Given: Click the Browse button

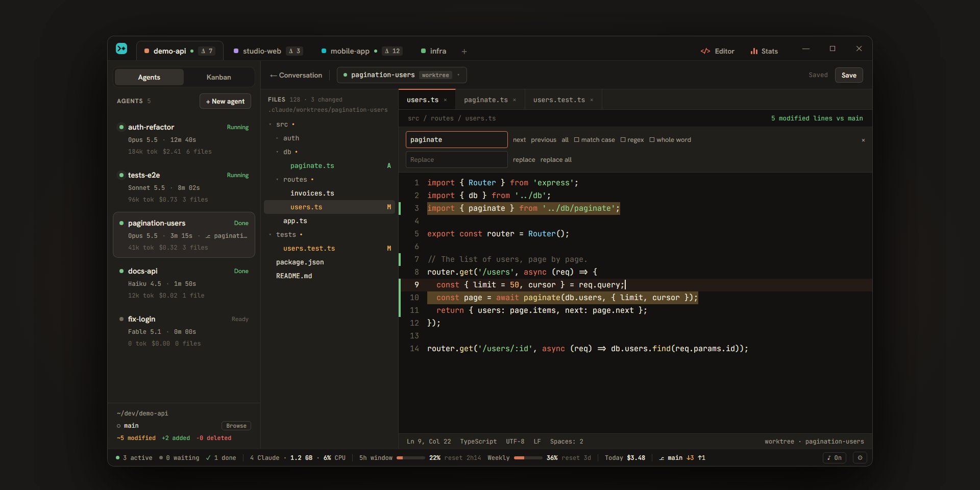Looking at the screenshot, I should (x=236, y=426).
